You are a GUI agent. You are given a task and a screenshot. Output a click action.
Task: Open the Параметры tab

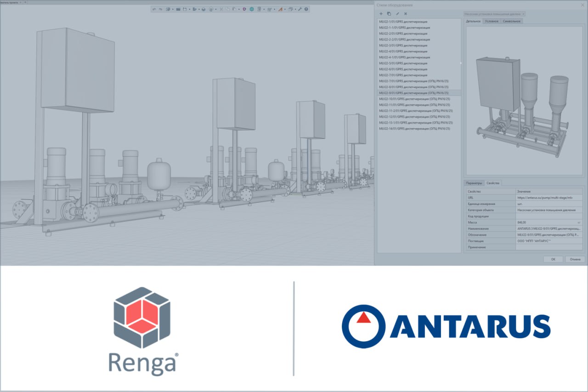tap(474, 183)
